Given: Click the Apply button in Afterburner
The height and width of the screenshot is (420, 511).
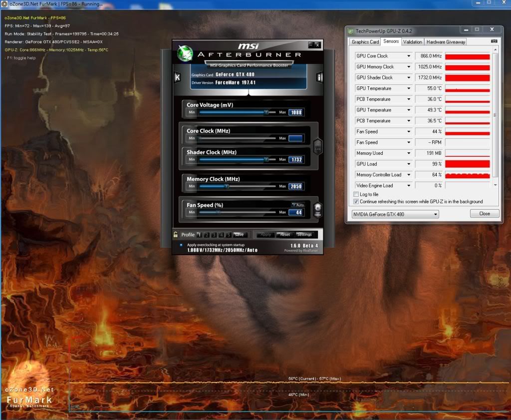Looking at the screenshot, I should click(x=265, y=235).
